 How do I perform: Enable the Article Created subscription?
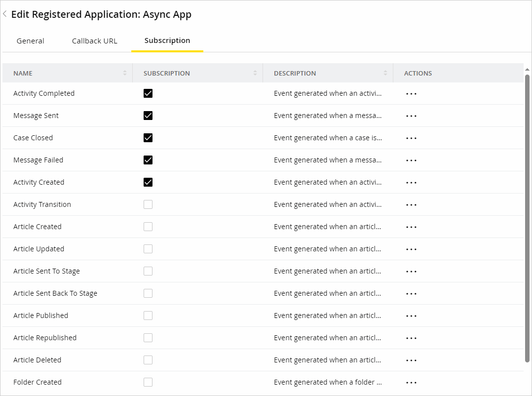click(148, 227)
